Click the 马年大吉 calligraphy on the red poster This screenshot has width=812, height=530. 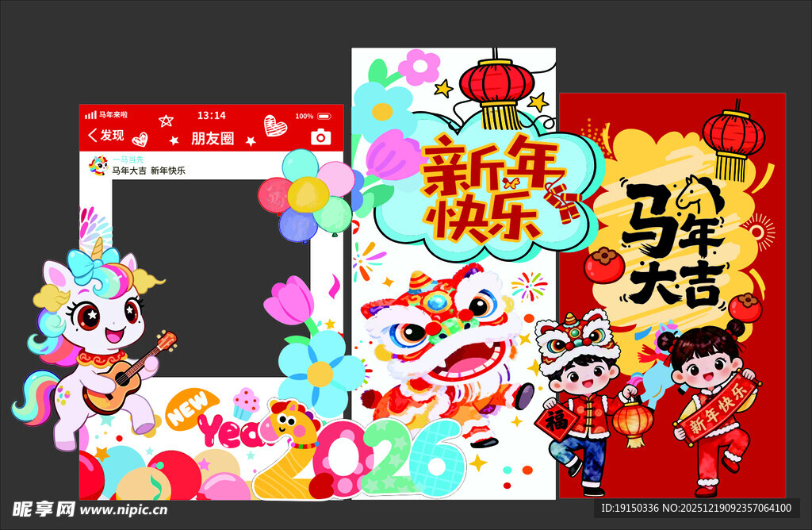[673, 243]
